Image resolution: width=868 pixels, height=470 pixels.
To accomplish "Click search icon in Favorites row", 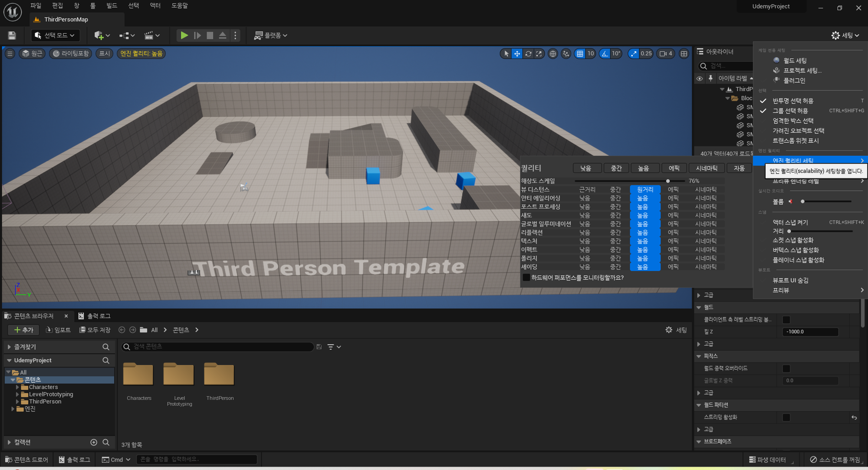I will click(106, 347).
